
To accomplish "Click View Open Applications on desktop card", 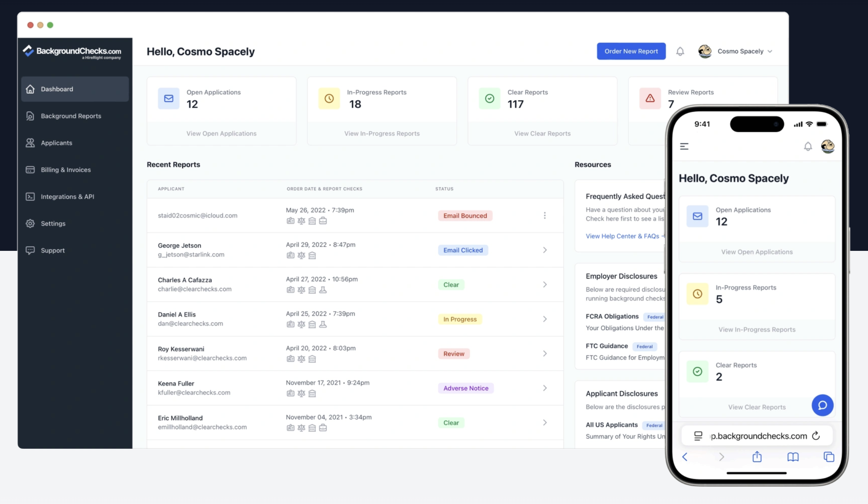I will (221, 133).
